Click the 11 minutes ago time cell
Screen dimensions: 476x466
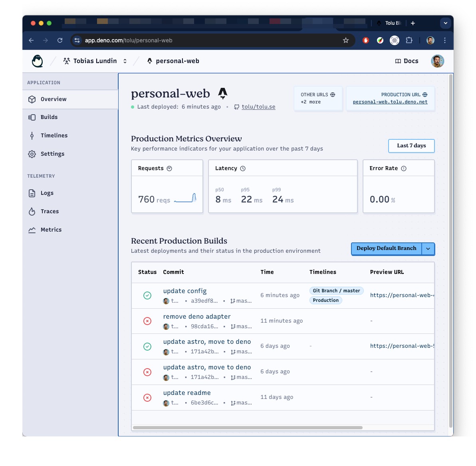pyautogui.click(x=282, y=321)
